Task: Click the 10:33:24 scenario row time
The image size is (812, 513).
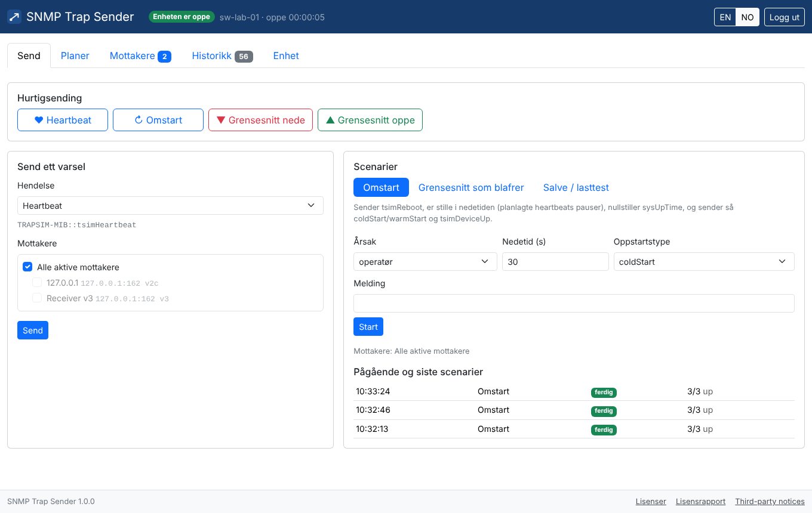Action: click(x=373, y=392)
